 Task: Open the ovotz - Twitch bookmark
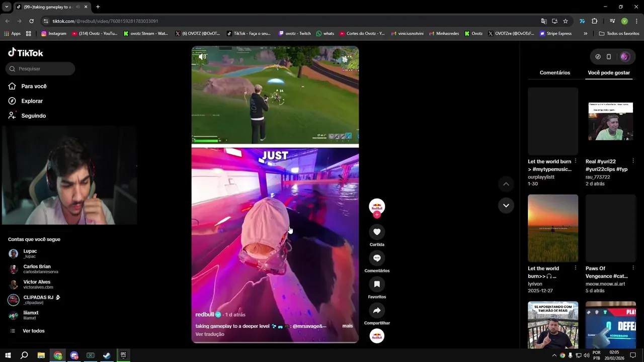(x=294, y=34)
